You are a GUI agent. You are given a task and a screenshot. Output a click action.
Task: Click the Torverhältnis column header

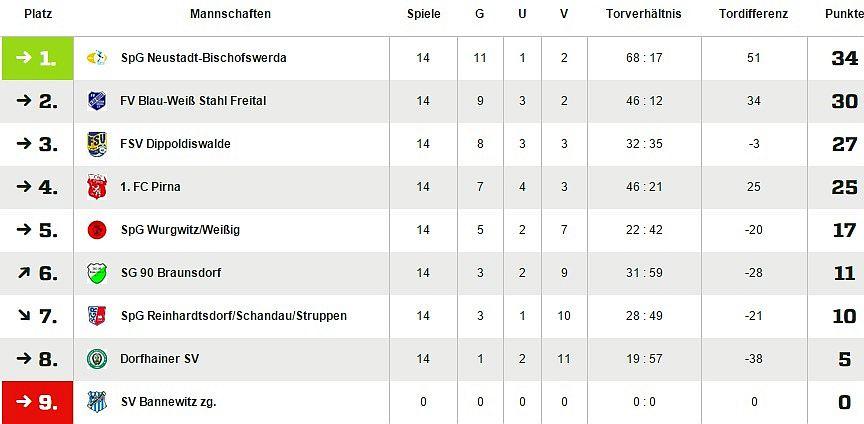643,14
